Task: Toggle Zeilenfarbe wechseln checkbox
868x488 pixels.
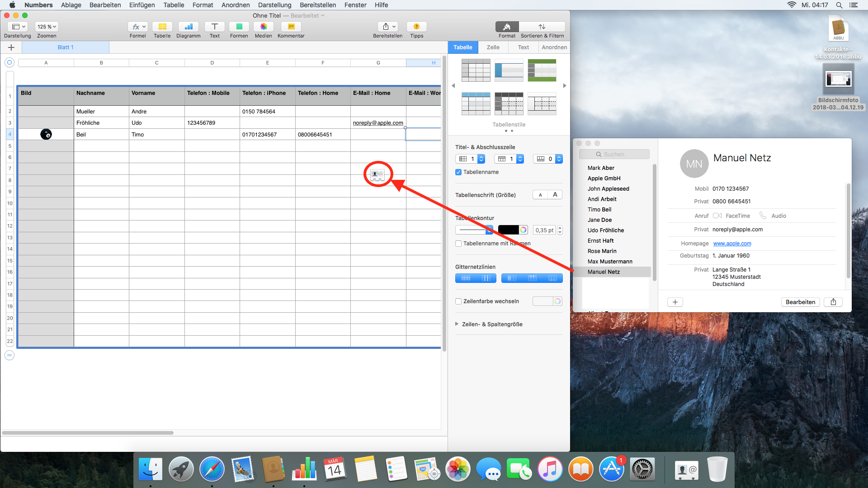Action: [458, 301]
